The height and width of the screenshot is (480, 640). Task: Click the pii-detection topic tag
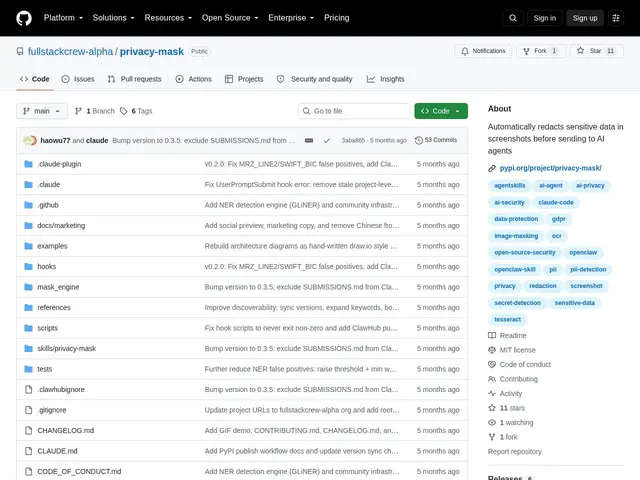588,269
